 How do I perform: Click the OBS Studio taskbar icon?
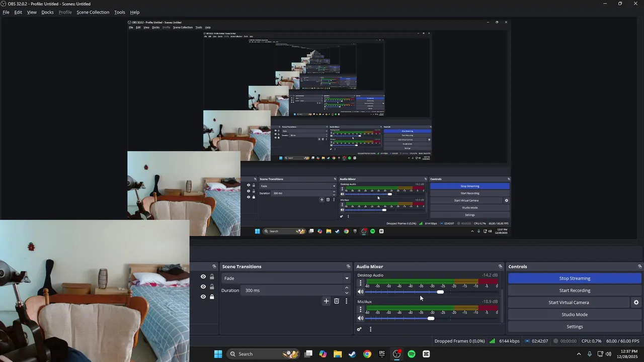(397, 354)
